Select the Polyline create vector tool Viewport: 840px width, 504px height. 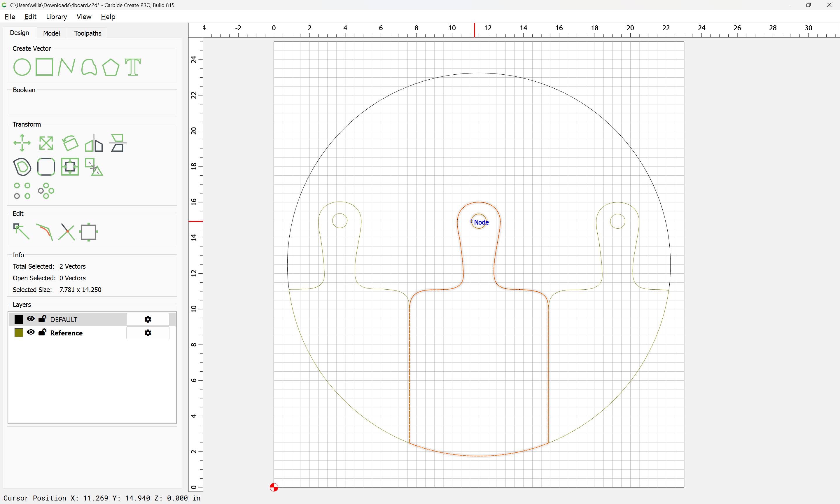click(x=66, y=67)
